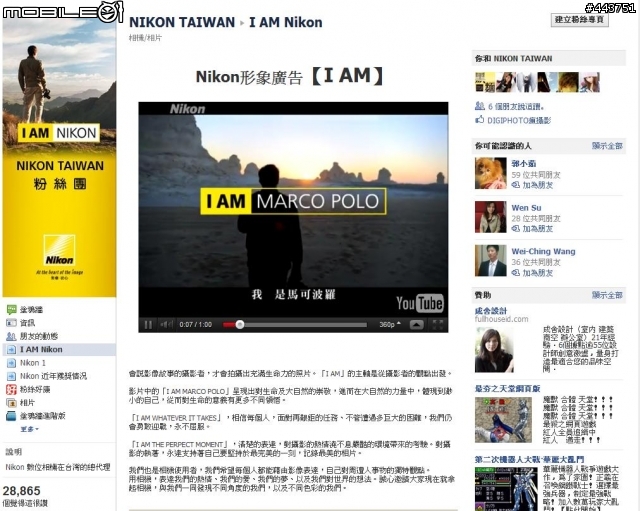Open the 360p video quality menu
Screen dimensions: 640x511
390,324
